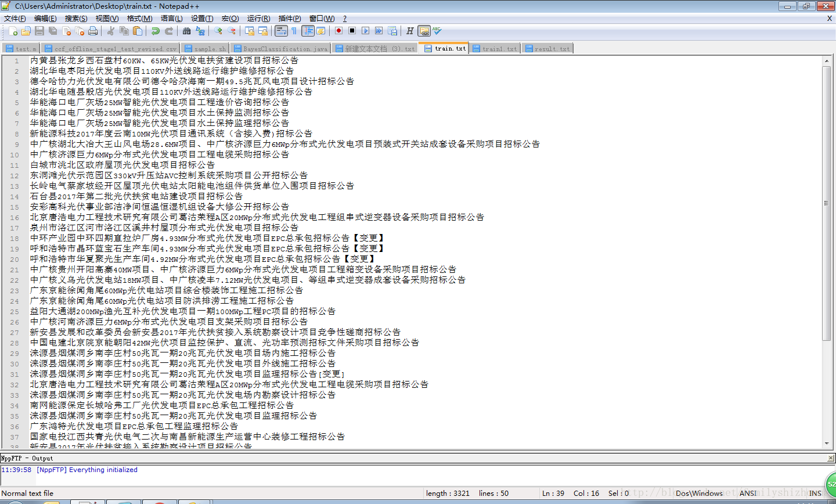Click the H toolbar icon
836x504 pixels.
coord(410,31)
